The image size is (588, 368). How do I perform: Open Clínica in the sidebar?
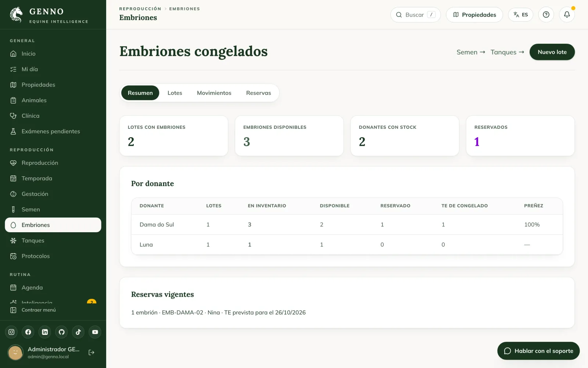(53, 116)
